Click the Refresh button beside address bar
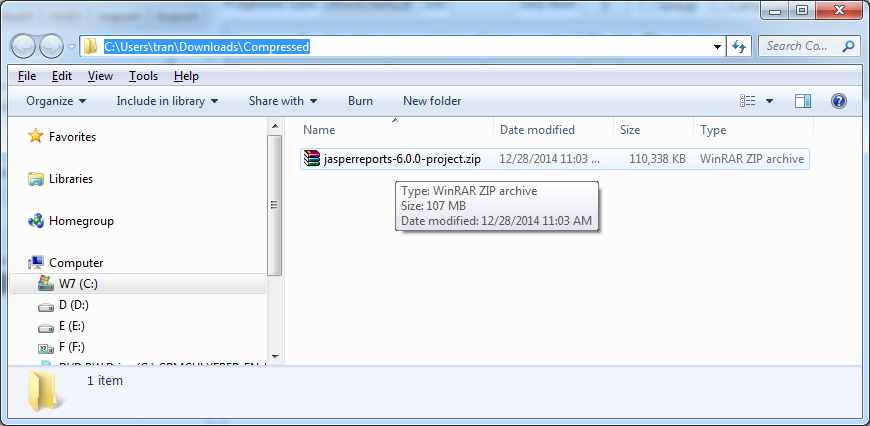This screenshot has width=870, height=426. [x=739, y=47]
